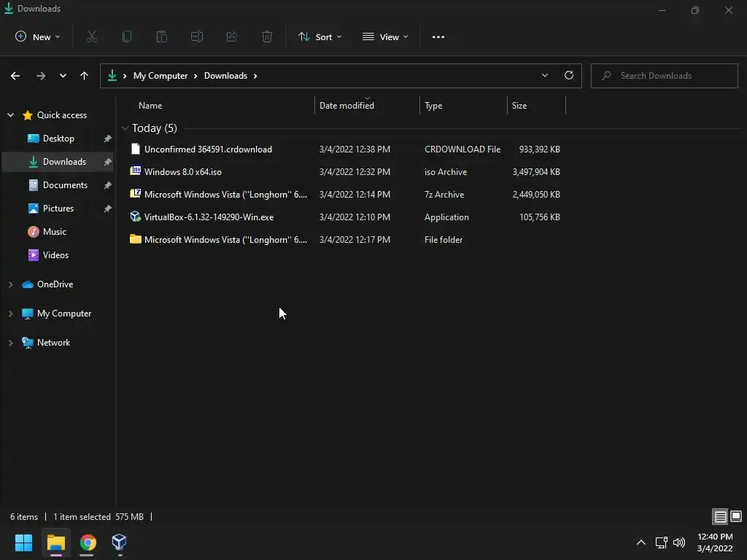Click the download icon in address bar
The image size is (747, 560).
coord(112,76)
